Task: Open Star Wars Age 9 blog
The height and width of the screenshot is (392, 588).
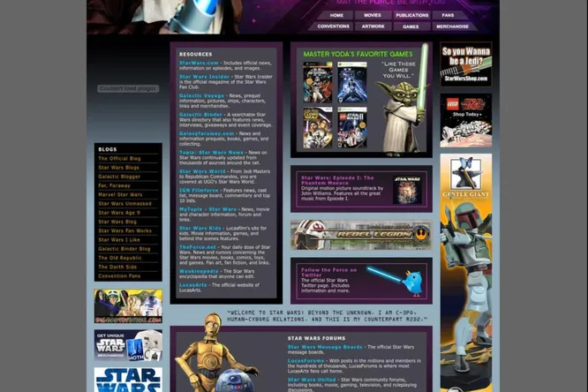Action: 119,213
